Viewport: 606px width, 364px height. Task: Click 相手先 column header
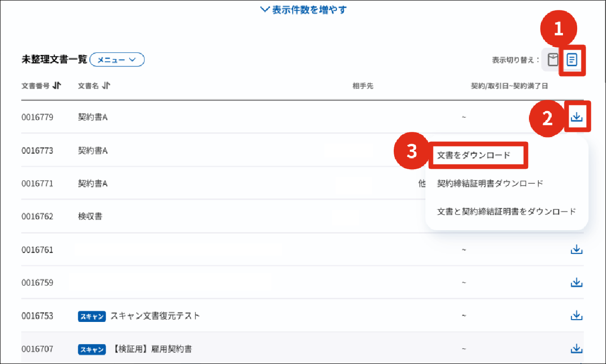tap(363, 86)
